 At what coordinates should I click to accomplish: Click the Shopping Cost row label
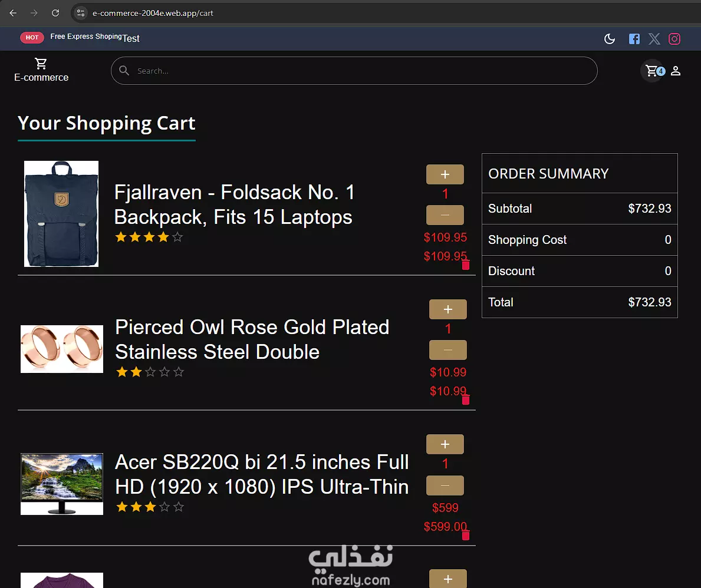[x=527, y=240]
